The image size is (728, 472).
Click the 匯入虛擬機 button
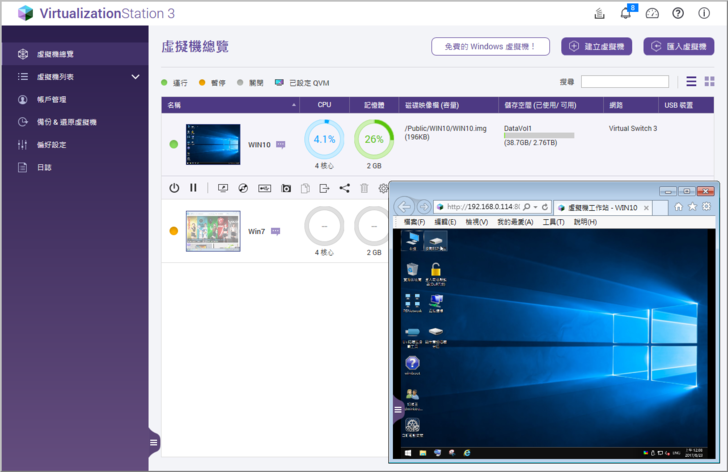(x=678, y=46)
